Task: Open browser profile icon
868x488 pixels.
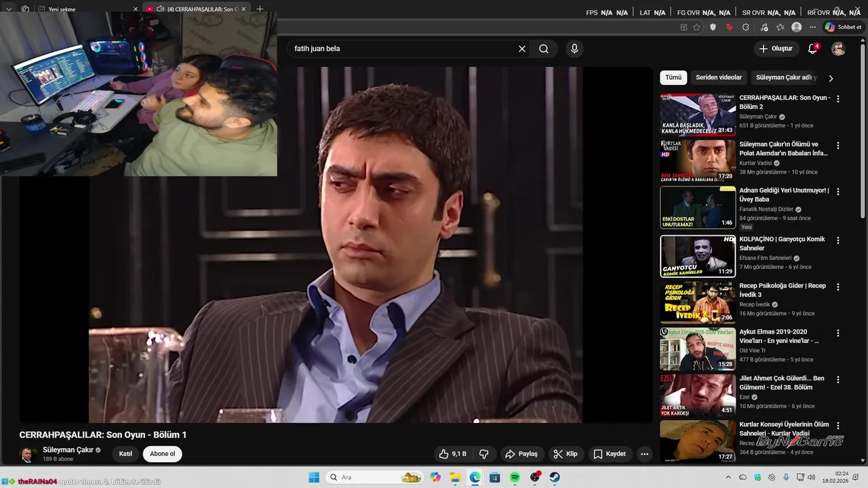Action: (797, 27)
